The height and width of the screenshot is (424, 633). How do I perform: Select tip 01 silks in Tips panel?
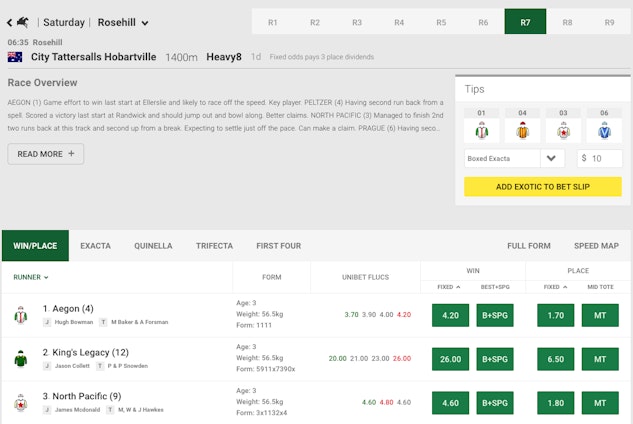point(481,131)
